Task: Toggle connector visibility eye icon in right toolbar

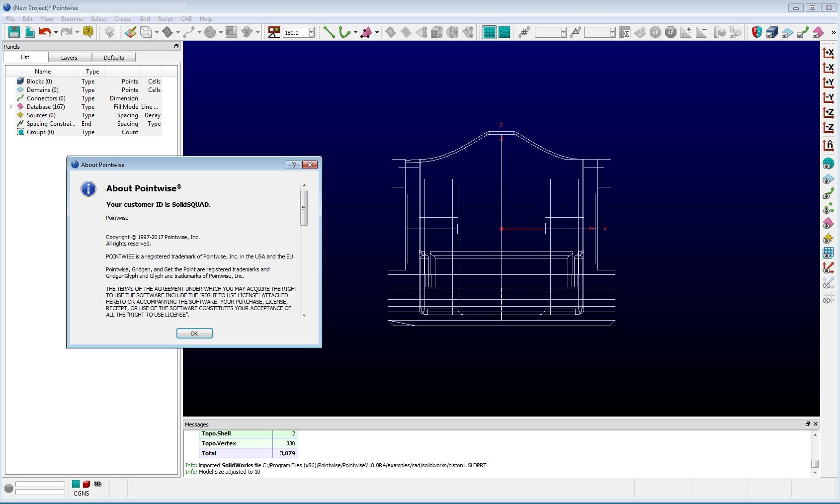Action: pyautogui.click(x=829, y=194)
